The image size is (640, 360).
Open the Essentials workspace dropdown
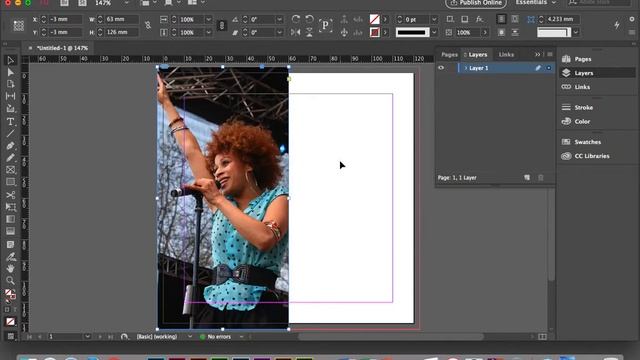pyautogui.click(x=536, y=3)
